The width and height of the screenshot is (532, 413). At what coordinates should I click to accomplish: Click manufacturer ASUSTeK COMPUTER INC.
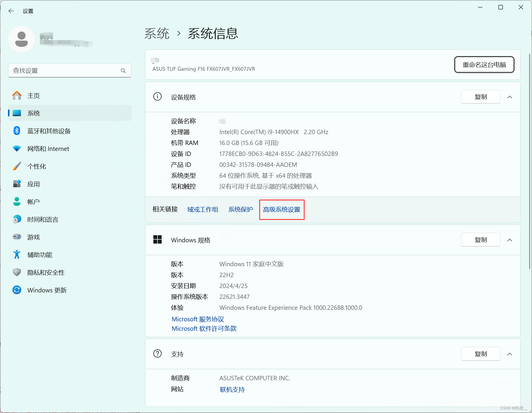[255, 378]
